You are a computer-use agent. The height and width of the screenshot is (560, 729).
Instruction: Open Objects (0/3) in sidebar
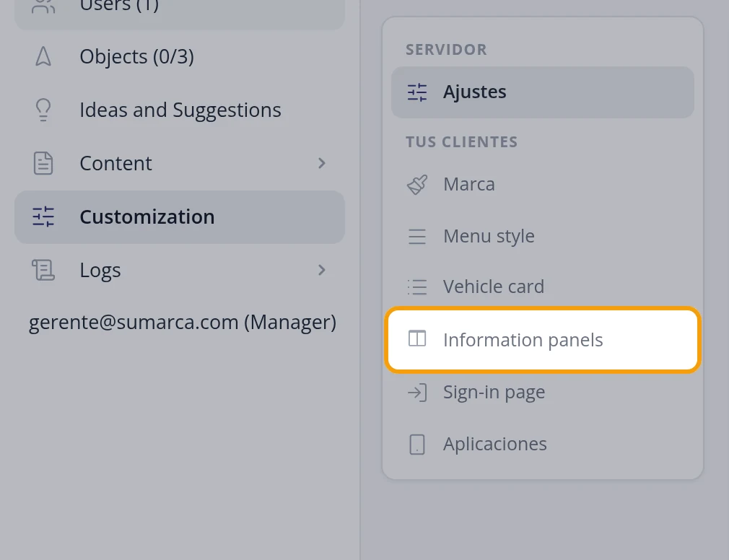tap(180, 57)
